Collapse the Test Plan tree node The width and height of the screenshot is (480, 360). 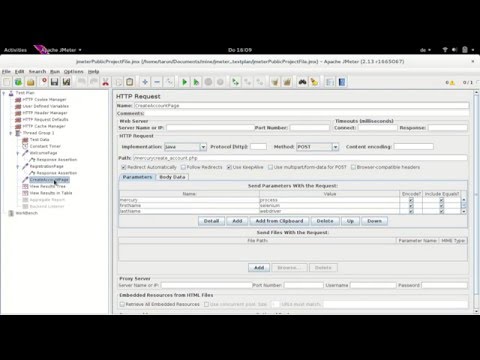[x=4, y=93]
